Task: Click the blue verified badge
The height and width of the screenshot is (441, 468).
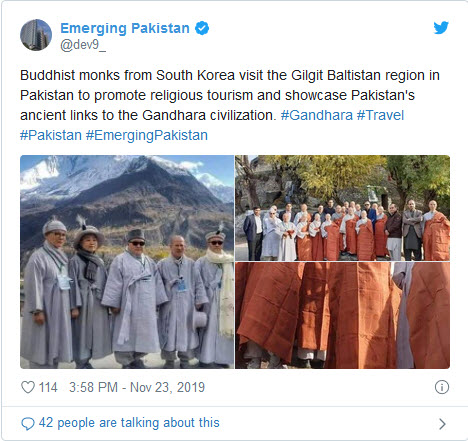Action: pyautogui.click(x=202, y=28)
